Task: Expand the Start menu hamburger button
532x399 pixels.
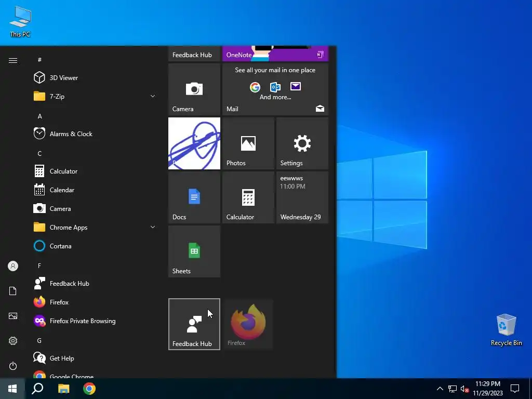Action: coord(13,60)
